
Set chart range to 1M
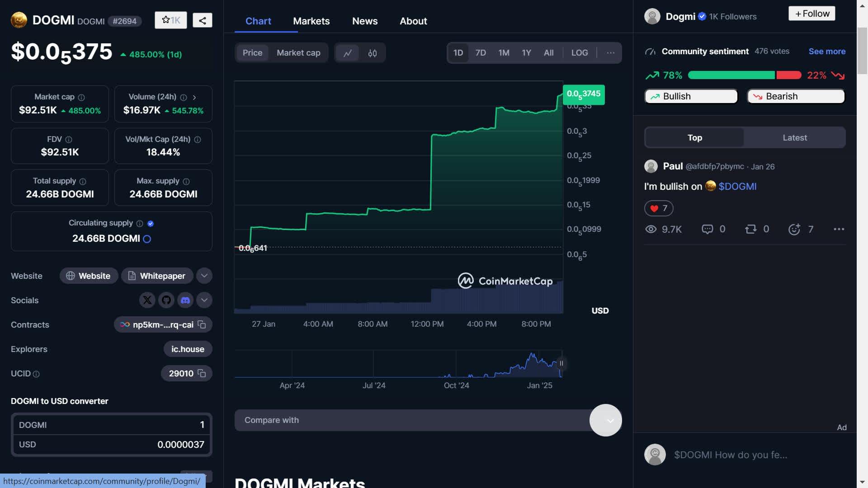(x=504, y=53)
